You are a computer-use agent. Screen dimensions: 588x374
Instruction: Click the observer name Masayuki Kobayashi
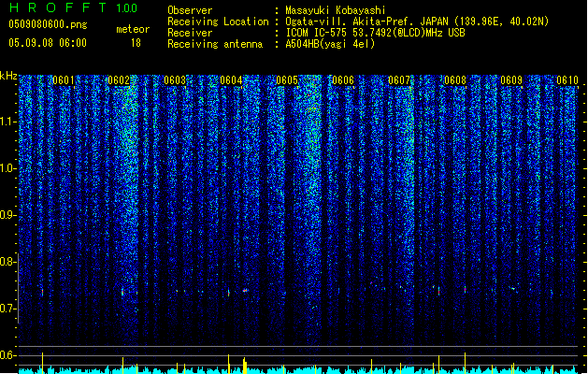(336, 10)
